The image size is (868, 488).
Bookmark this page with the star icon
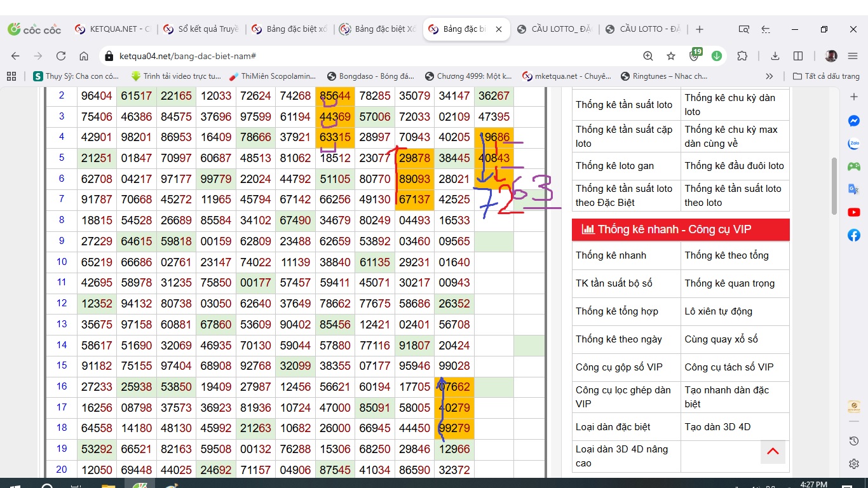pyautogui.click(x=671, y=56)
